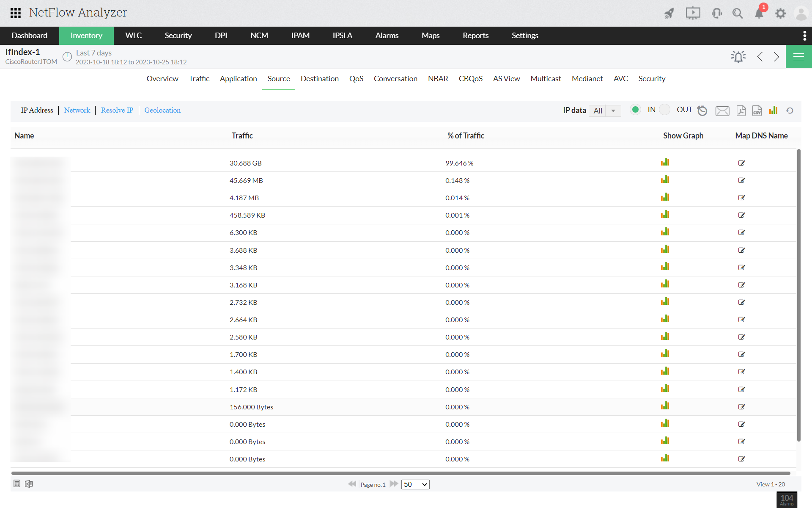Click the alarm bell notification icon
This screenshot has height=508, width=812.
(759, 14)
